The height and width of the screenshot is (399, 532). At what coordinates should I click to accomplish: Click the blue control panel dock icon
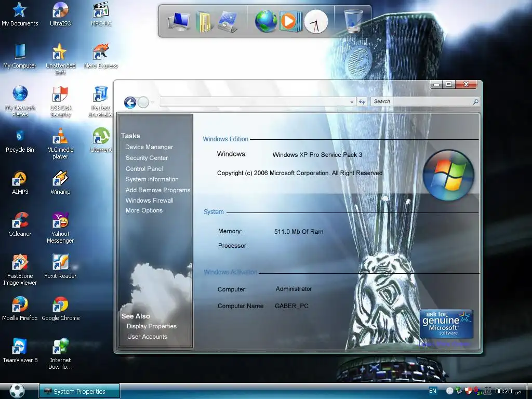(x=228, y=21)
